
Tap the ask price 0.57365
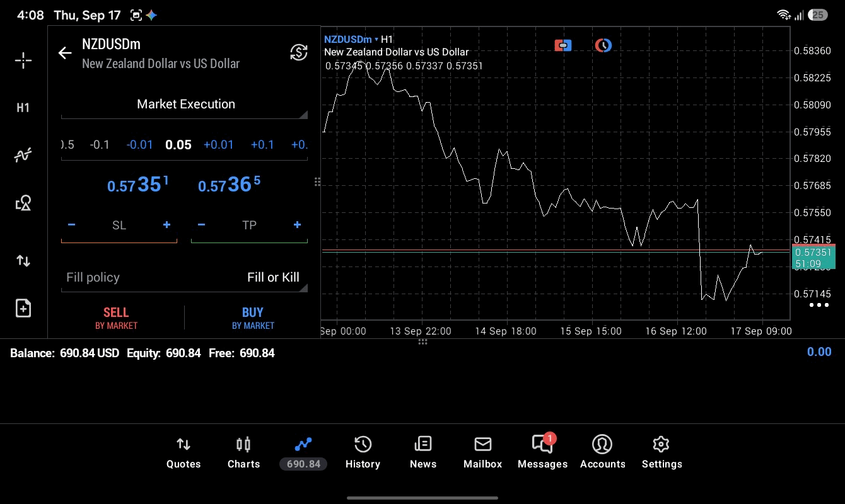coord(229,185)
